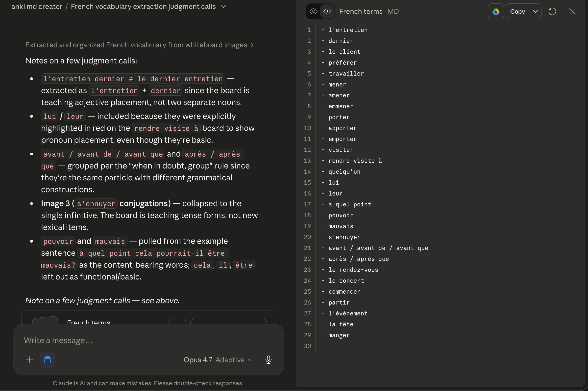Select line 8 "emmener"
Image resolution: width=588 pixels, height=391 pixels.
tap(341, 106)
